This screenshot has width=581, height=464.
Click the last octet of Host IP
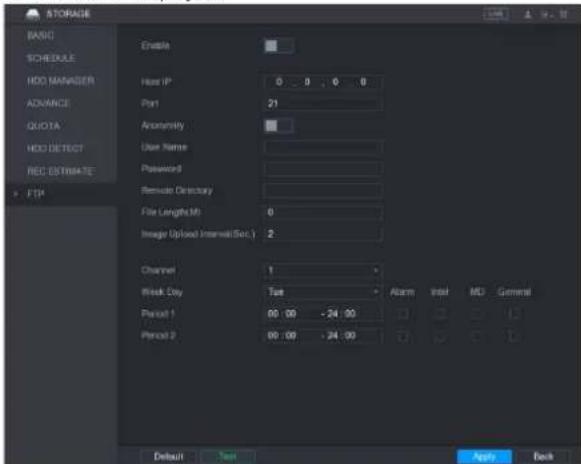point(363,82)
